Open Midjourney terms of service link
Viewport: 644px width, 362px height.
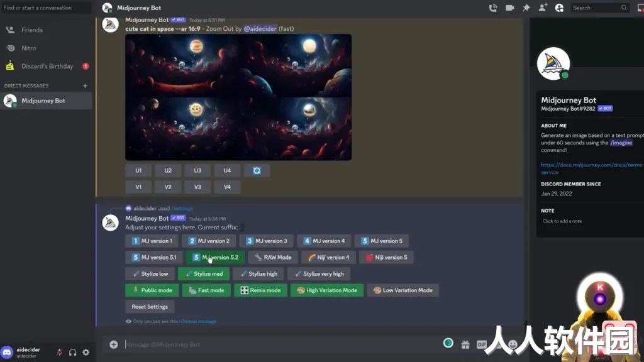coord(591,168)
